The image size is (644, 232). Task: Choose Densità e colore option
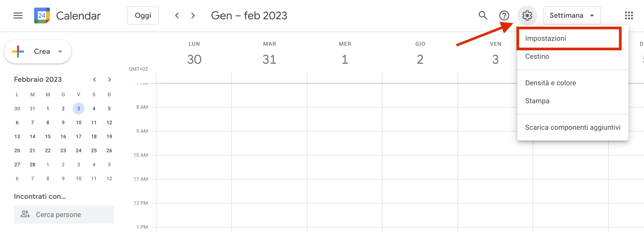pos(550,83)
